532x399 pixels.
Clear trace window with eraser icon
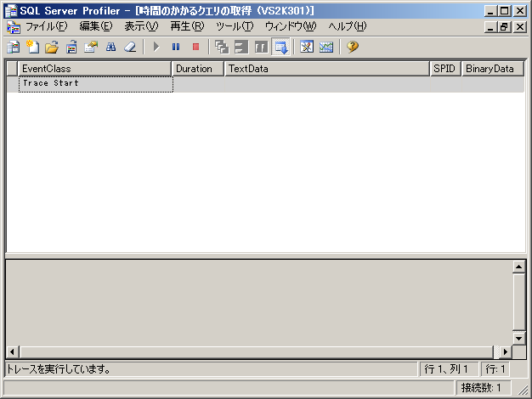point(130,47)
